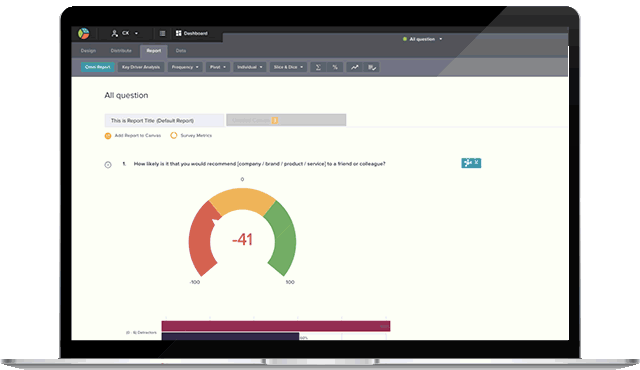Click the Omni Report button

98,67
